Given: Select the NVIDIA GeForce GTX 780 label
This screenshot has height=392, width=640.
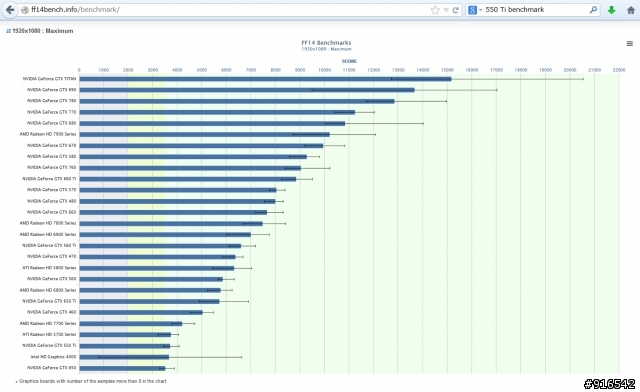Looking at the screenshot, I should (x=51, y=100).
